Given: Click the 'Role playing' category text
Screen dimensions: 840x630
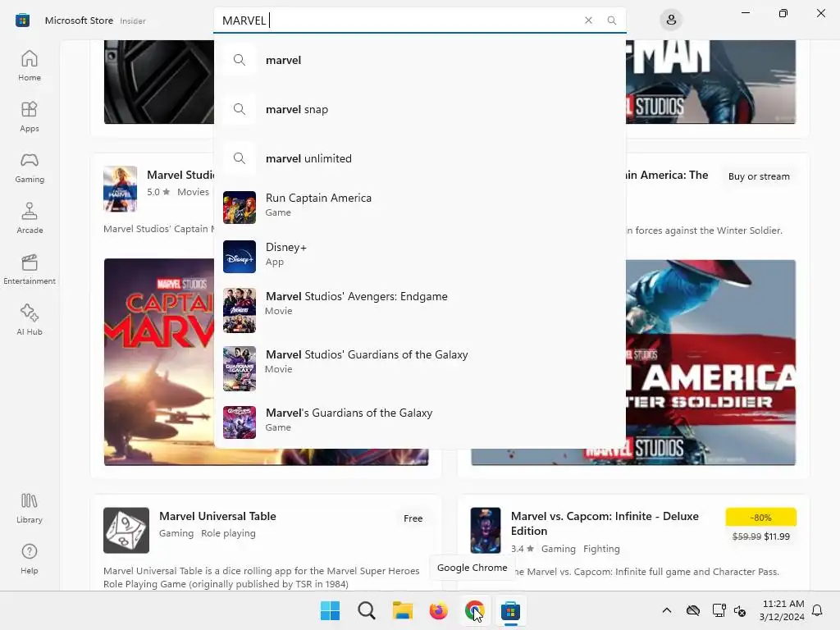Looking at the screenshot, I should pyautogui.click(x=228, y=533).
